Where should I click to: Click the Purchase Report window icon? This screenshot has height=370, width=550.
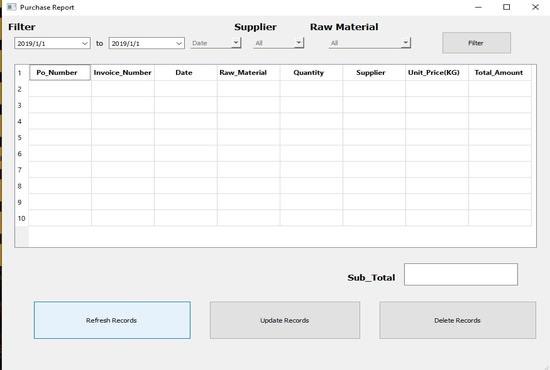pos(12,7)
